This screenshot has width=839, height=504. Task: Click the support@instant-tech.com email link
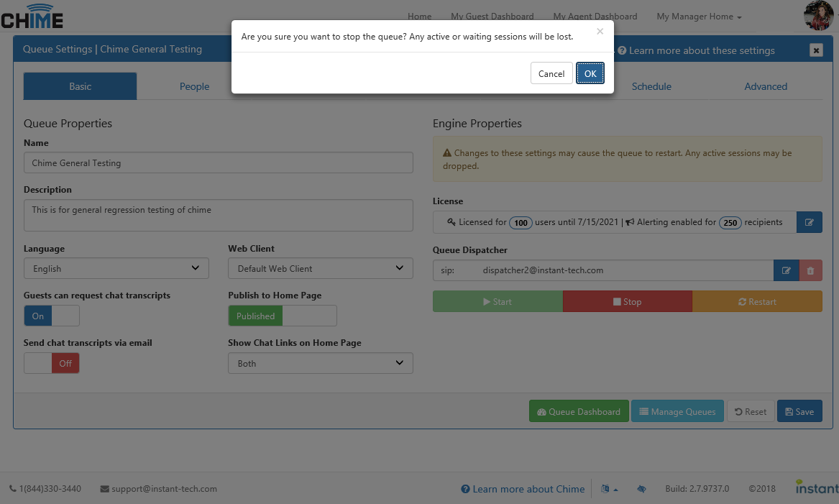159,488
